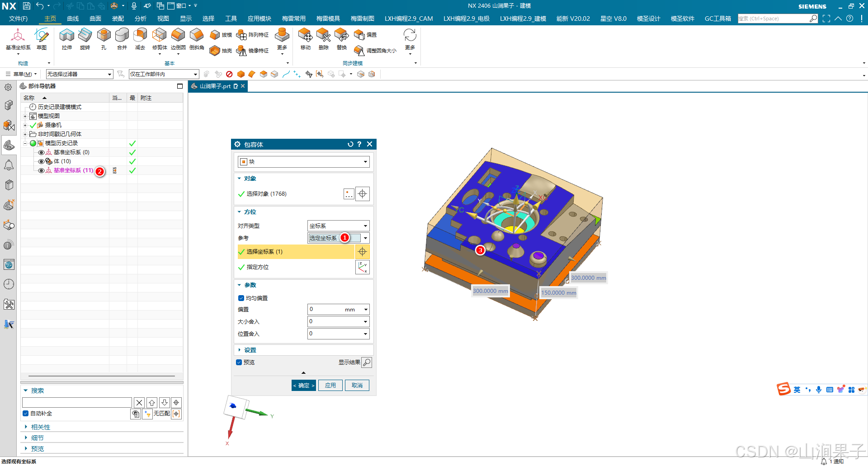868x466 pixels.
Task: Click the navigator horizontal scrollbar
Action: (102, 376)
